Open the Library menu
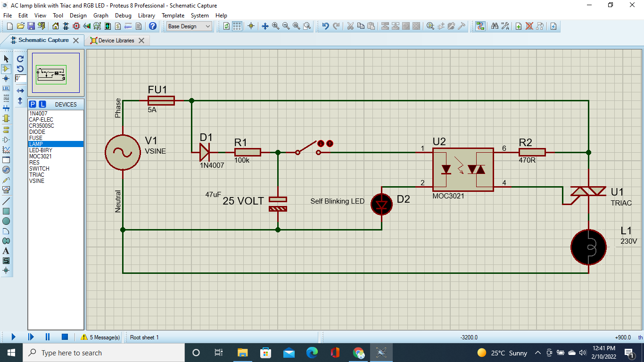The height and width of the screenshot is (362, 644). [147, 15]
